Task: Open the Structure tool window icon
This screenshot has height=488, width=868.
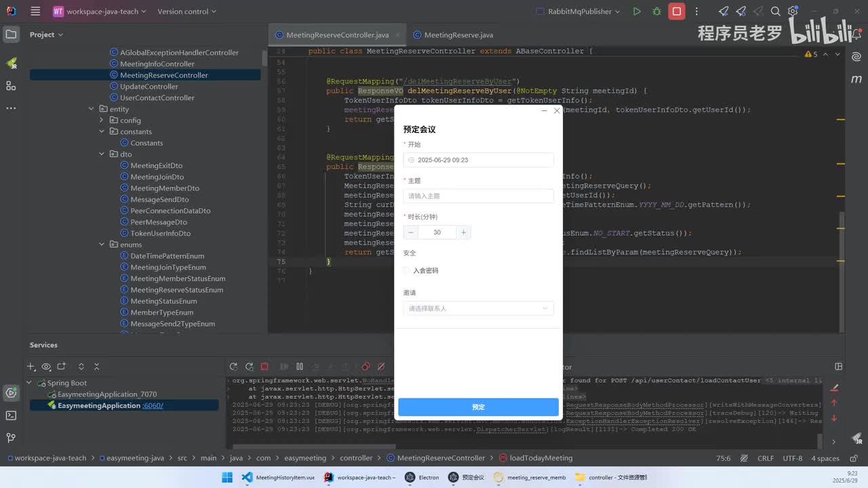Action: tap(11, 85)
